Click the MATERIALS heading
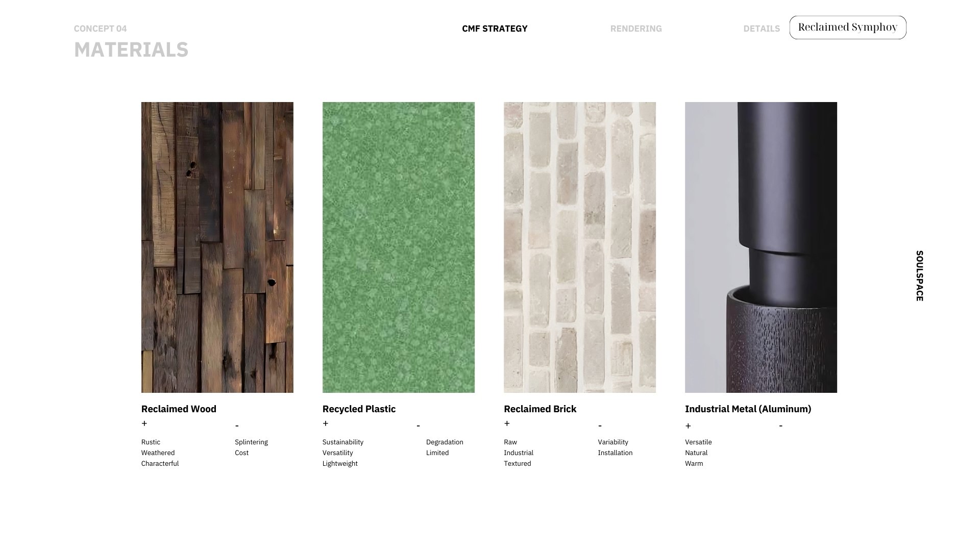 [x=131, y=50]
